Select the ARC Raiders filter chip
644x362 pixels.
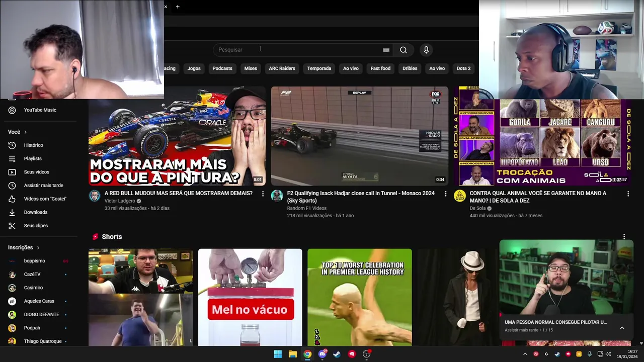[282, 68]
